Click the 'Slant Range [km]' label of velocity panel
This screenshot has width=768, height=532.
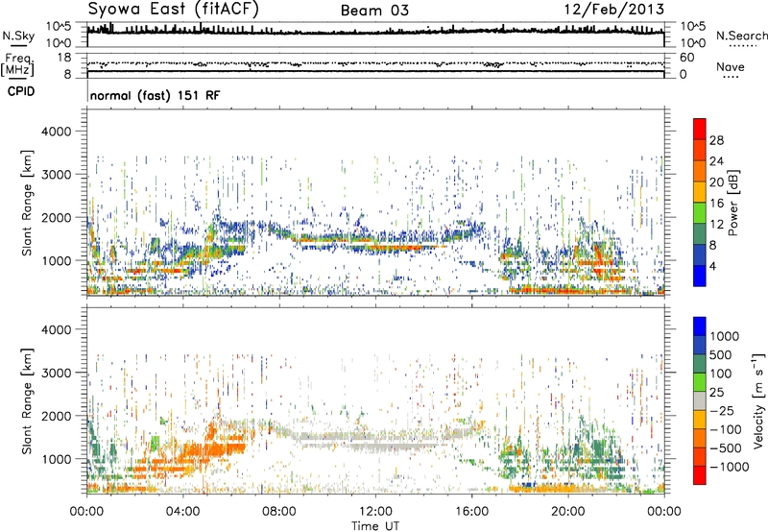(x=27, y=401)
